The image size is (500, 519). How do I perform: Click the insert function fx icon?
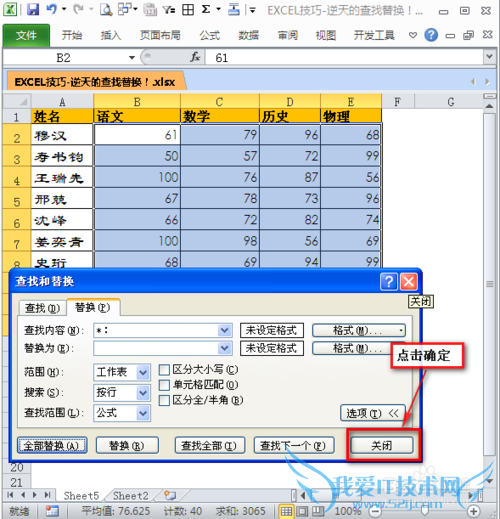click(195, 57)
